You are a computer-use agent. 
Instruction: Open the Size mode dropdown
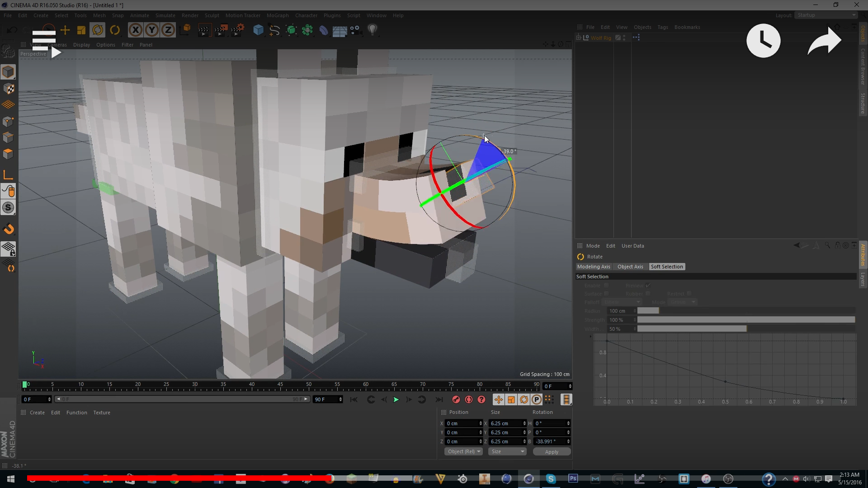tap(507, 452)
